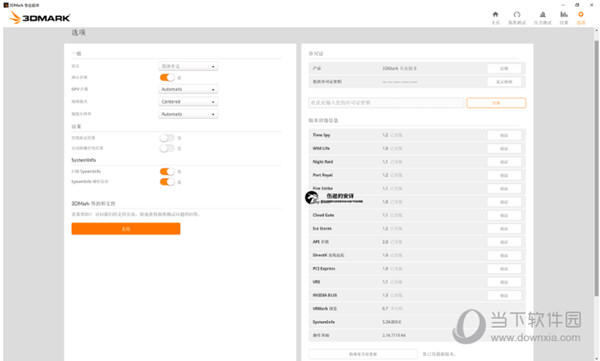Click the orange Support button
This screenshot has height=361, width=600.
pos(126,229)
